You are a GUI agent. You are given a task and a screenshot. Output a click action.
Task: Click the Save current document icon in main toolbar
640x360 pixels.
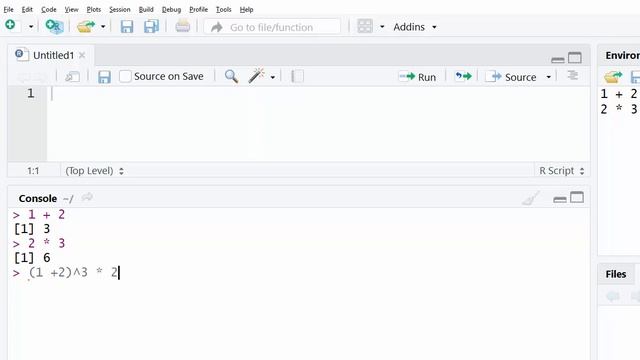127,27
